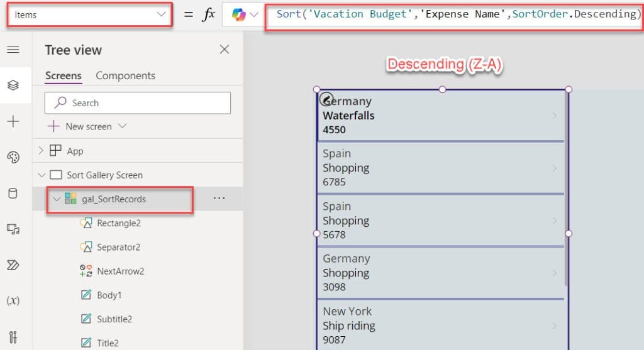Switch to the Screens tab
Screen dimensions: 644x350
tap(64, 76)
